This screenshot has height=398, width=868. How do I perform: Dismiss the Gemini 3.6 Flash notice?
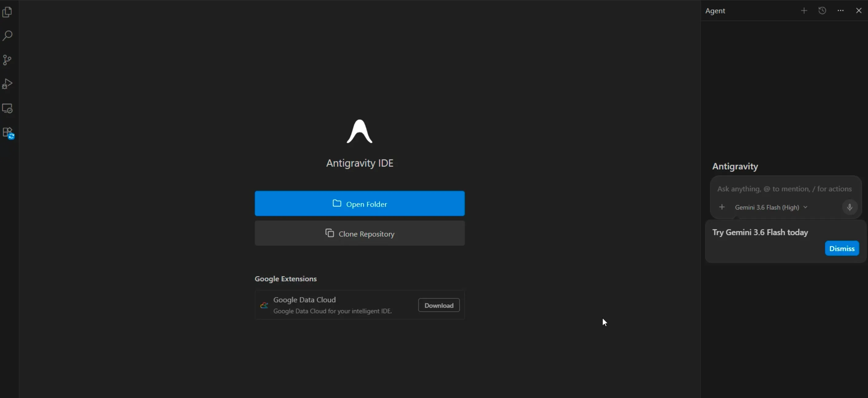tap(842, 248)
